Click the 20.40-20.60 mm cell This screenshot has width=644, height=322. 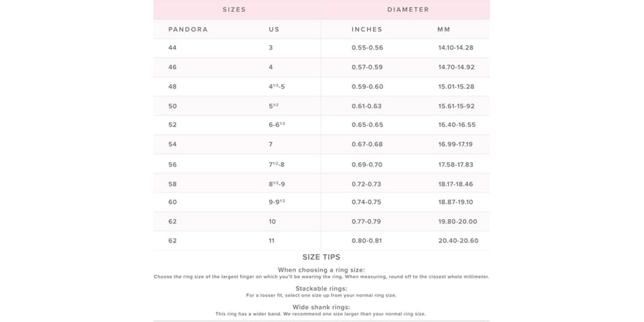pyautogui.click(x=459, y=240)
